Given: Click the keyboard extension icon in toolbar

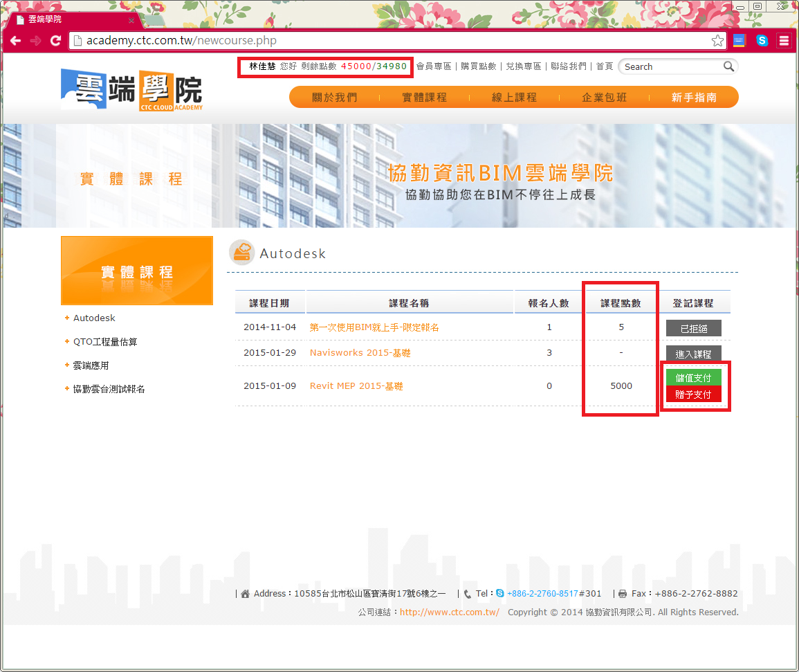Looking at the screenshot, I should click(x=740, y=41).
